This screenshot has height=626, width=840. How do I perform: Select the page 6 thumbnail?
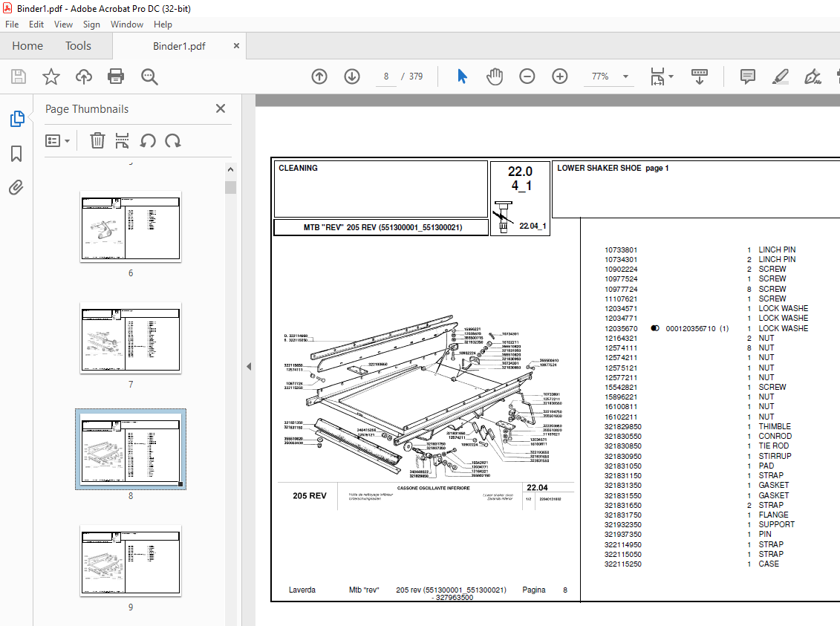click(x=131, y=226)
